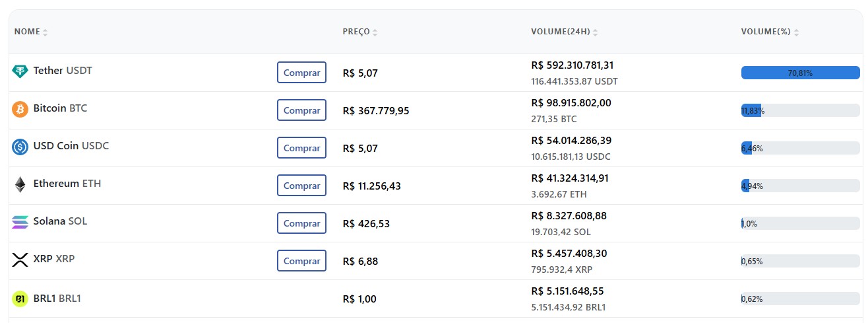Sort by Volume(24H) column arrows
868x323 pixels.
pos(596,32)
